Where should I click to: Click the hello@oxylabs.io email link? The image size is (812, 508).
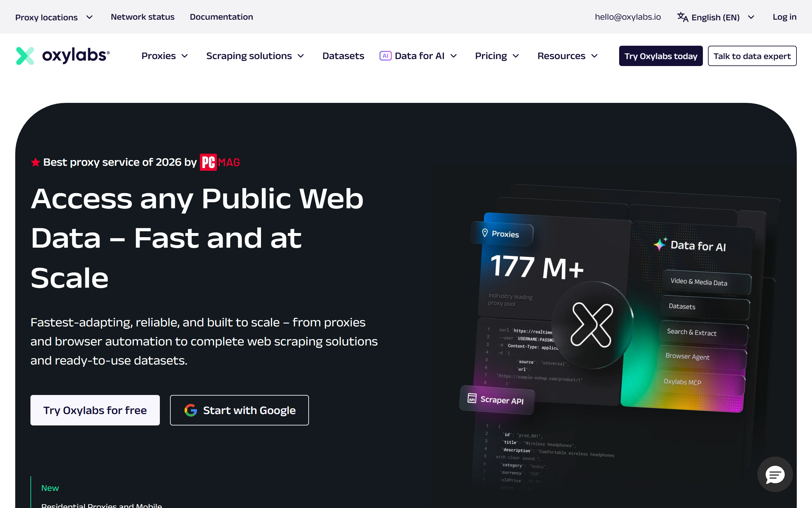(x=628, y=17)
